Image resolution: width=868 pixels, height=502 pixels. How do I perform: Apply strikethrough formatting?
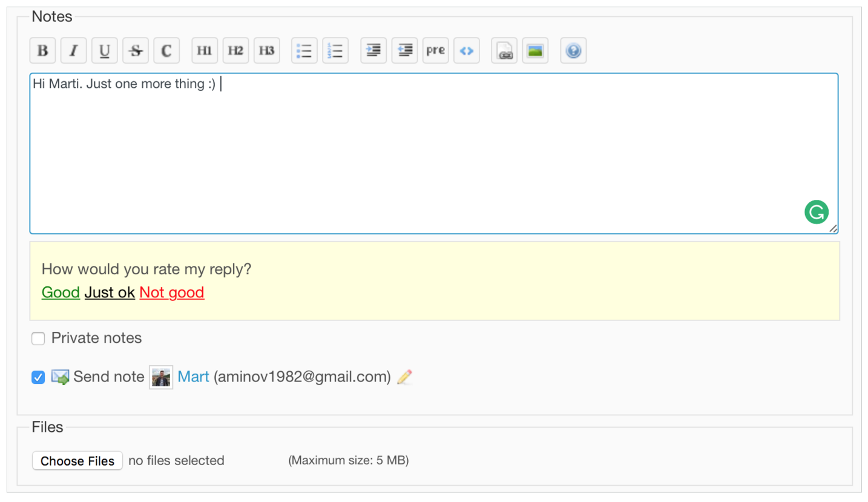pyautogui.click(x=136, y=51)
